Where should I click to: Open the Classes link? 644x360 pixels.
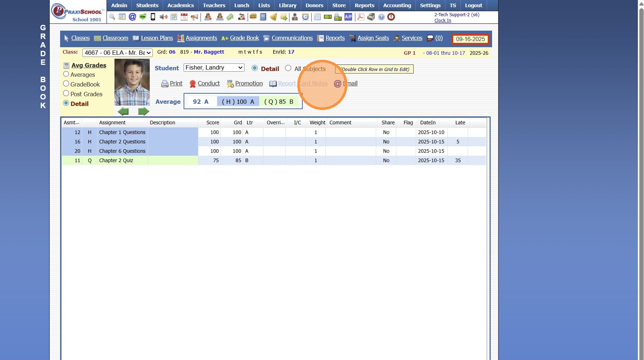click(x=80, y=38)
